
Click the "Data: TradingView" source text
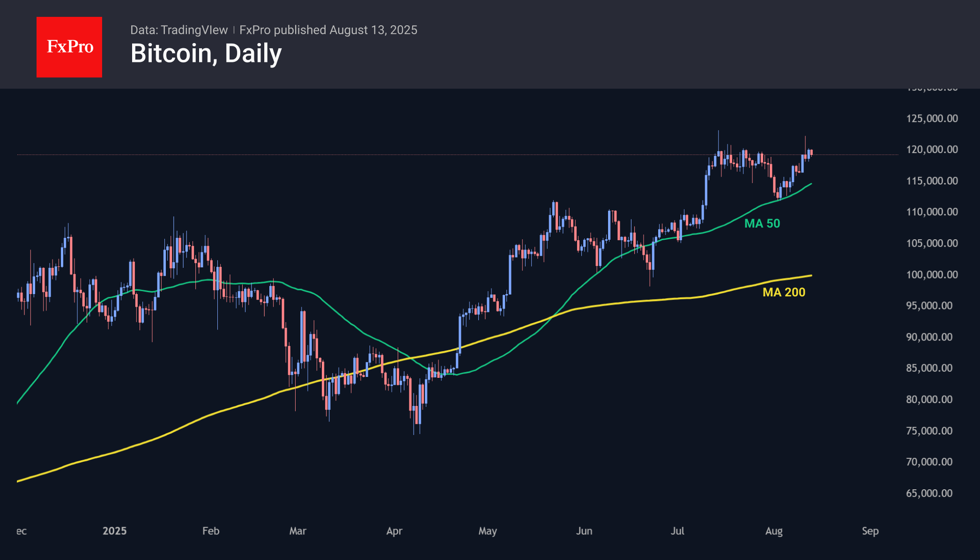(179, 30)
